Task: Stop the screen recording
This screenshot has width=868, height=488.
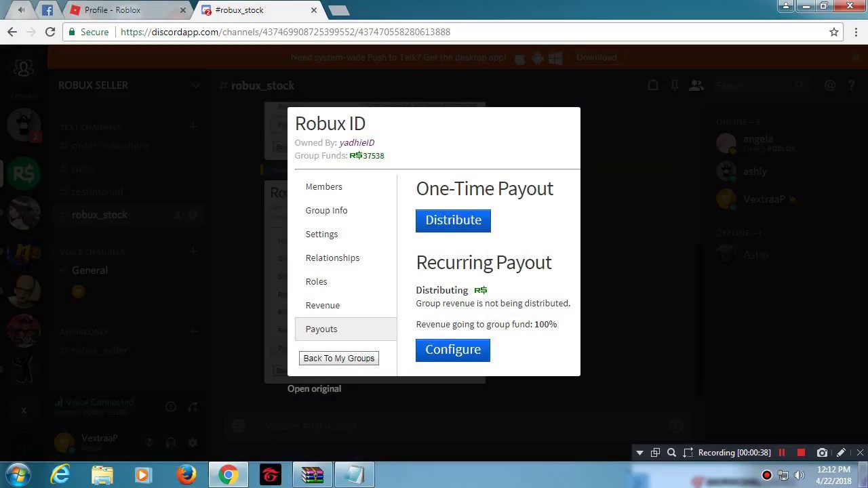Action: pos(801,453)
